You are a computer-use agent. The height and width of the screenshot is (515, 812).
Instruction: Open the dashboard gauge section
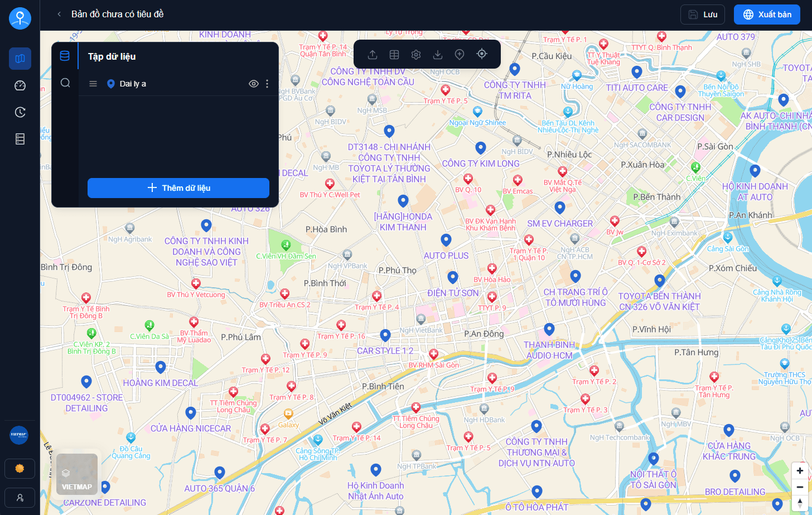click(x=20, y=85)
